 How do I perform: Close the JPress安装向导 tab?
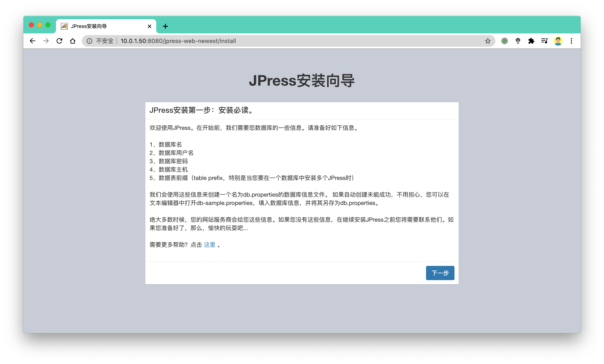click(x=149, y=26)
